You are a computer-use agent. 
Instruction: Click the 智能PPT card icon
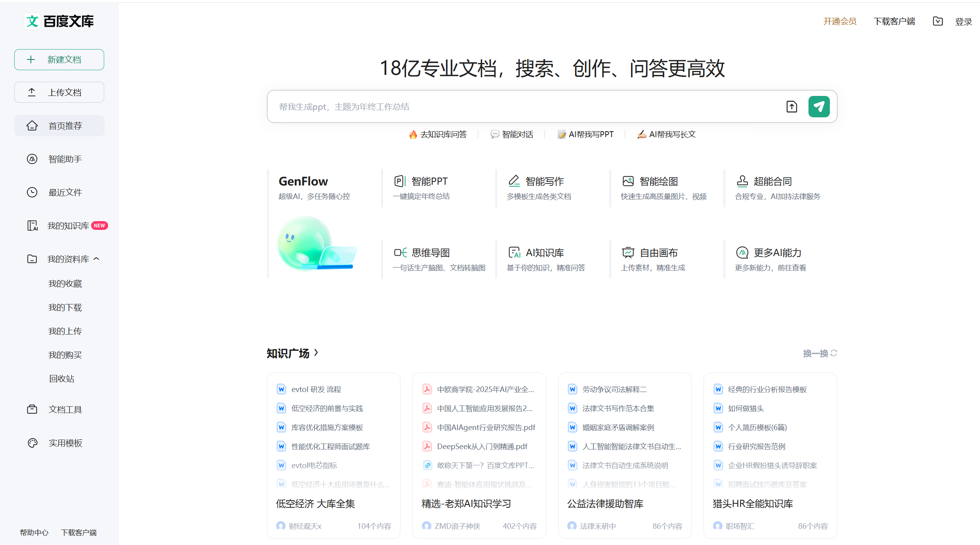[400, 181]
